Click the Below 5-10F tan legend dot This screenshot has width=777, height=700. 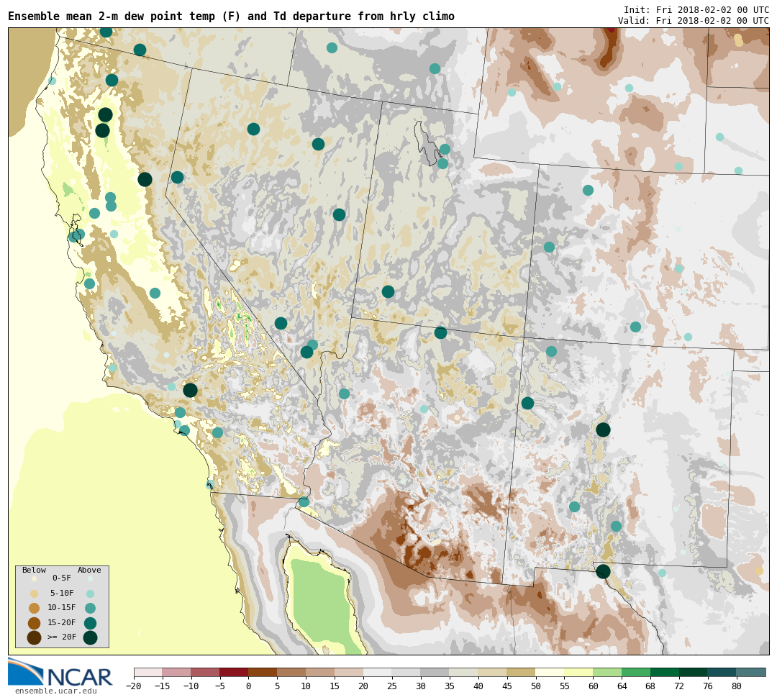click(x=35, y=594)
